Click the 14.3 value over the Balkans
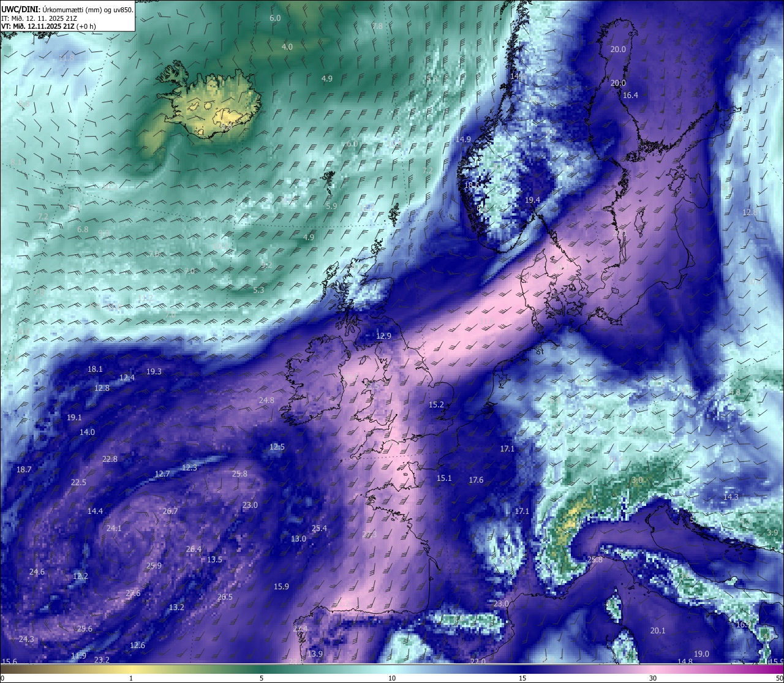Viewport: 784px width, 683px height. coord(731,497)
